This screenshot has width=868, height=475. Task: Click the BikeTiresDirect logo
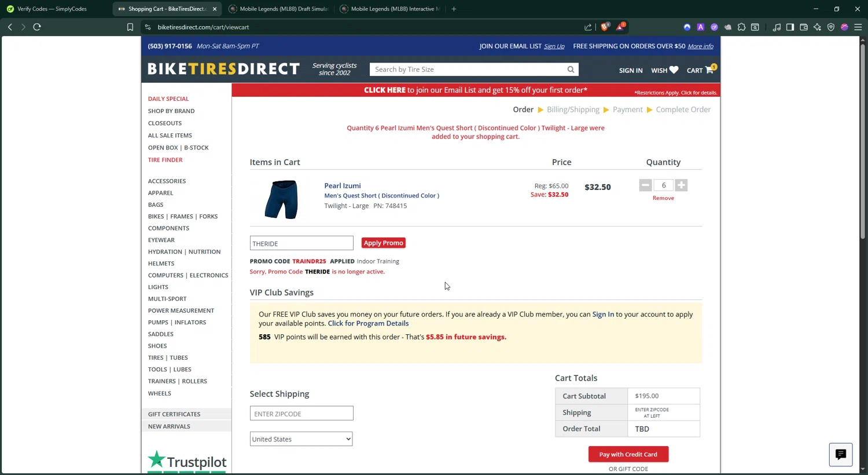(223, 69)
